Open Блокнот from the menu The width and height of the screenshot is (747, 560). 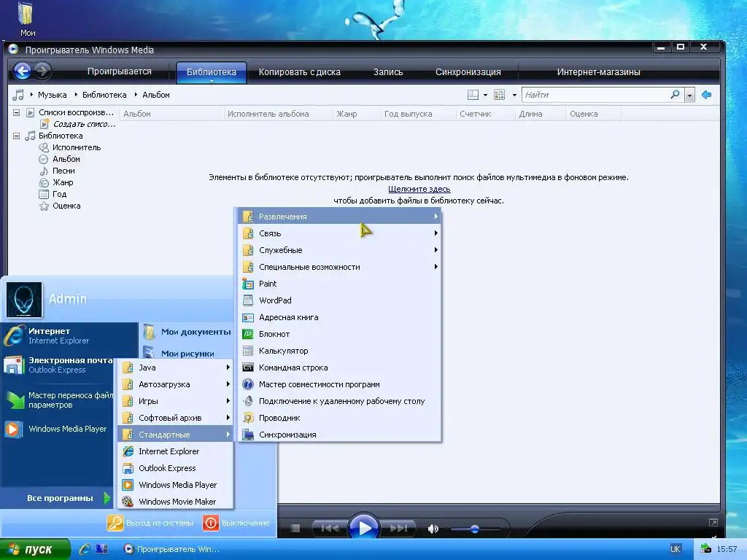(339, 334)
